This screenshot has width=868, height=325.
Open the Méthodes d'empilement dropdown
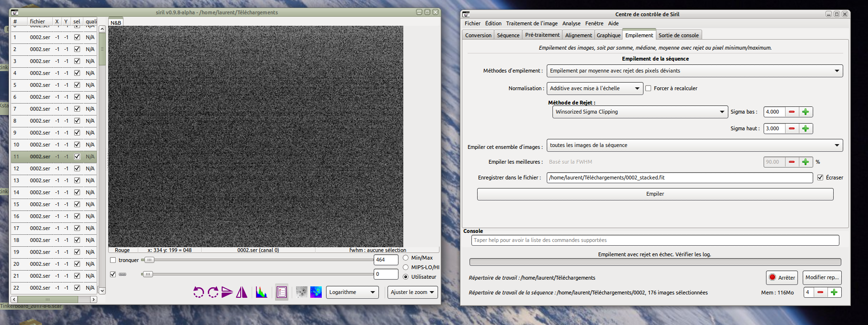tap(694, 71)
